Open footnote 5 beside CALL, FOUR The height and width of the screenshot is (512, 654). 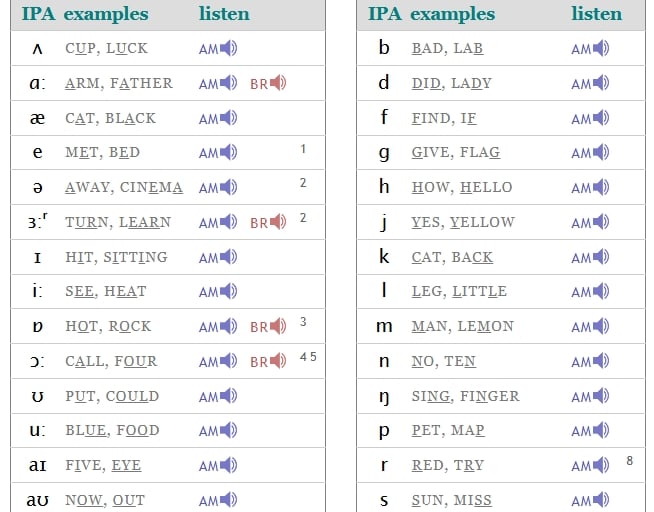tap(313, 357)
